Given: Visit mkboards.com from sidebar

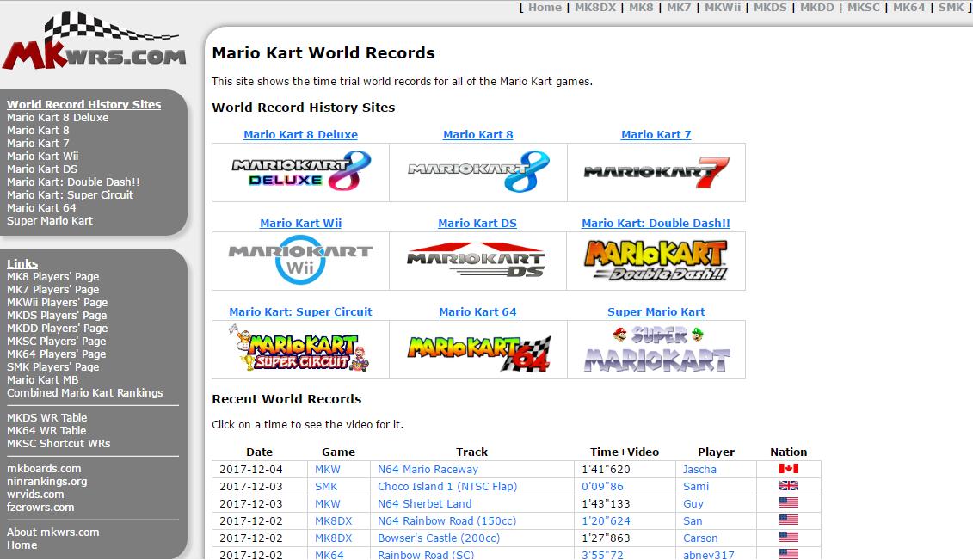Looking at the screenshot, I should (x=44, y=469).
